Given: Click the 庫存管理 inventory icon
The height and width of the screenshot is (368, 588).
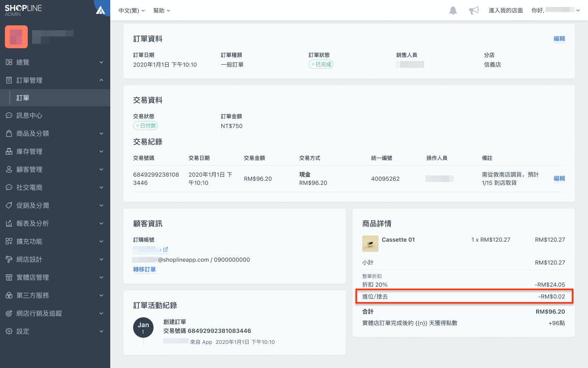Looking at the screenshot, I should click(x=9, y=151).
